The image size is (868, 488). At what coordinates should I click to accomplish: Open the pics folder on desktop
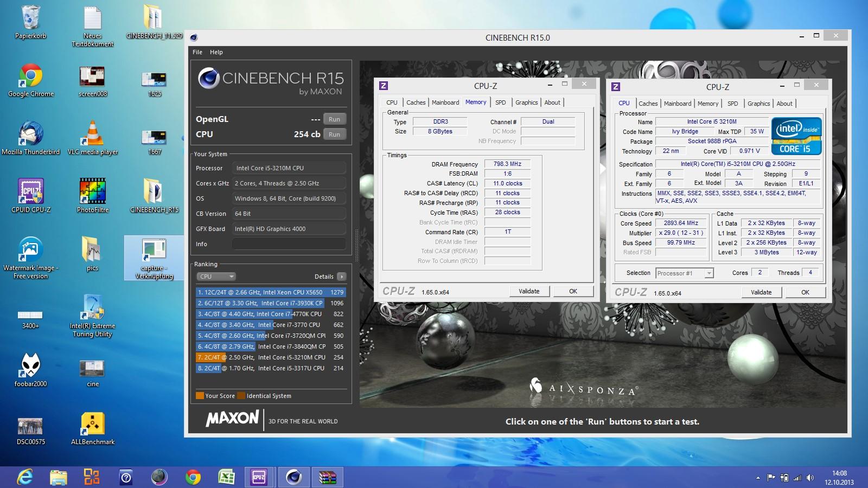(x=93, y=254)
